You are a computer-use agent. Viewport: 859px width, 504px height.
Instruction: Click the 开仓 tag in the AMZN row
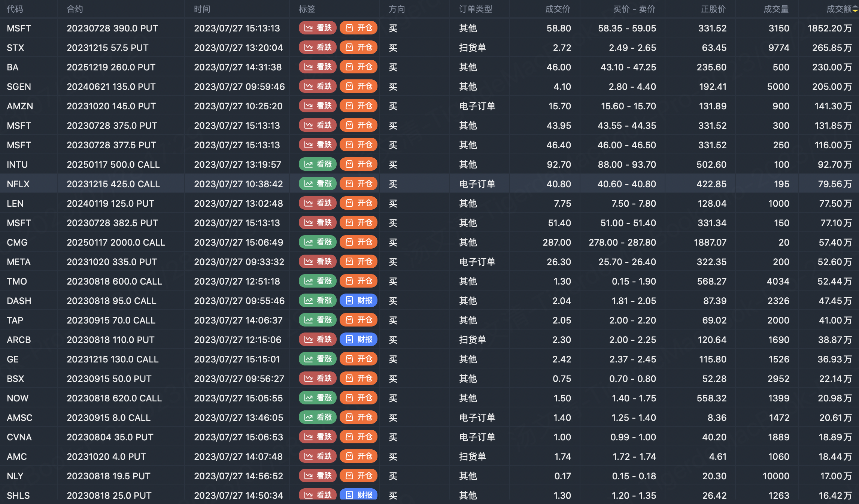click(358, 106)
